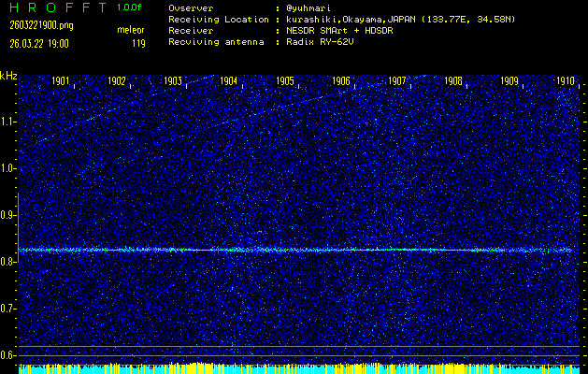The image size is (588, 374).
Task: Click the meteor label
Action: (x=130, y=30)
